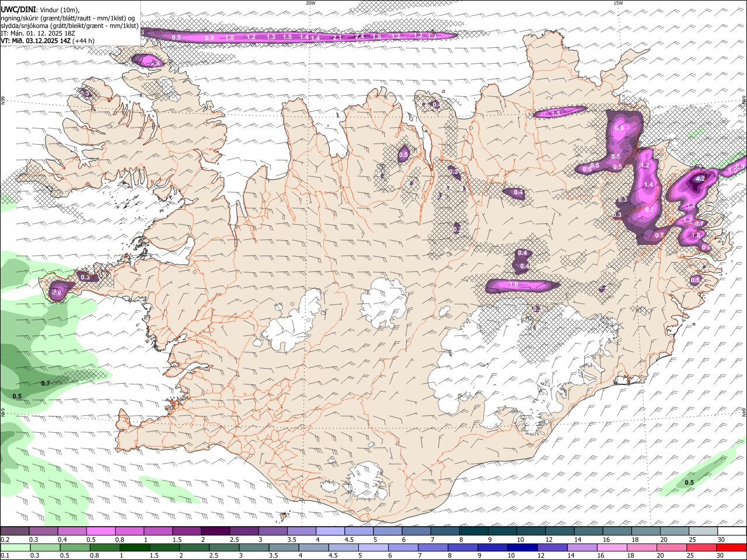Click the 20W longitude label
This screenshot has width=747, height=560.
click(x=310, y=3)
